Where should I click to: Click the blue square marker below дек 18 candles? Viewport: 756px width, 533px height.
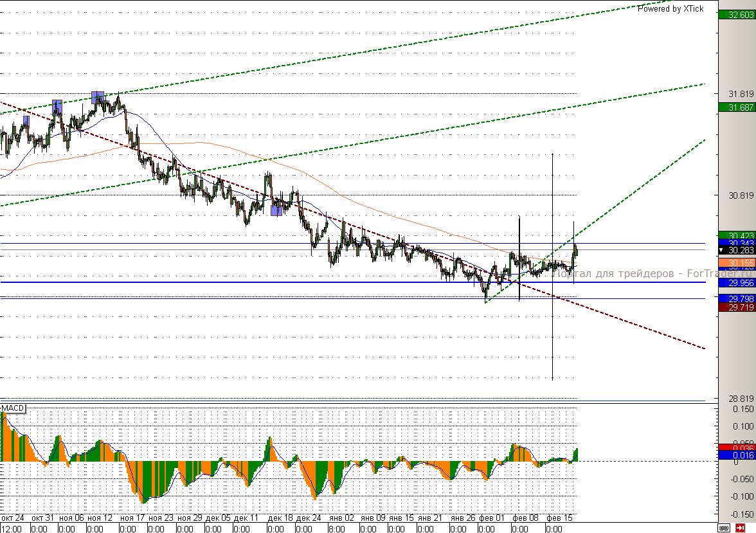276,210
